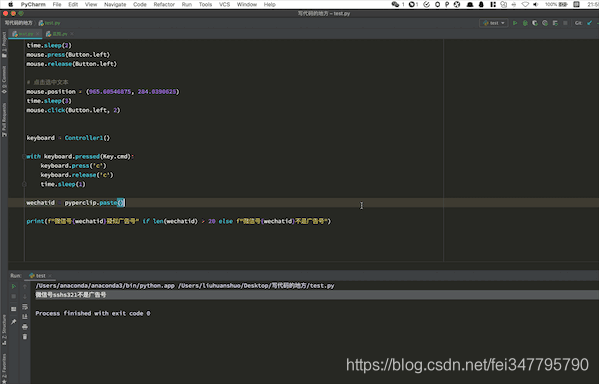Open the Commit tool window sidebar button
The width and height of the screenshot is (599, 384).
(x=4, y=79)
